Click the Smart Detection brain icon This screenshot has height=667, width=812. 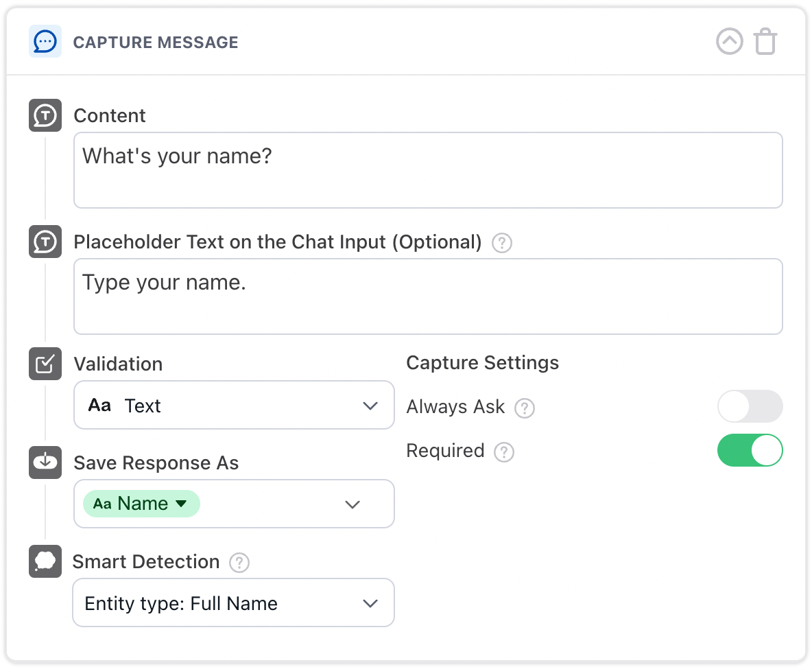point(45,561)
